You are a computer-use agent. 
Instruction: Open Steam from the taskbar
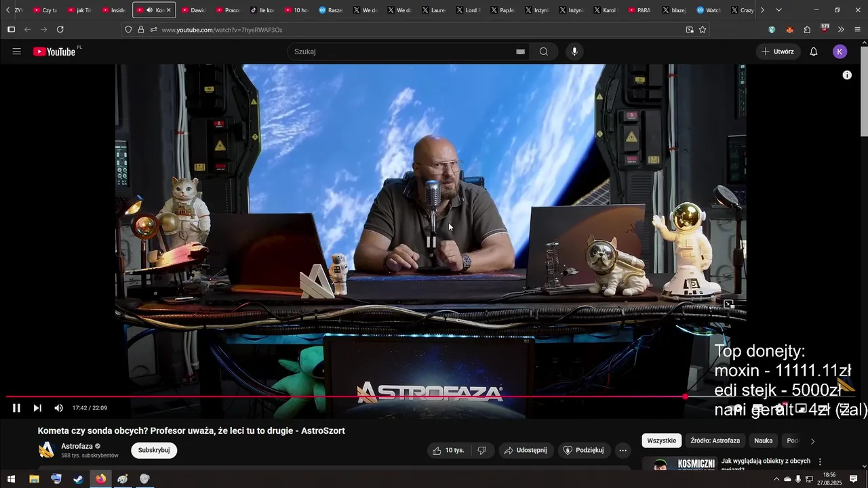click(79, 479)
